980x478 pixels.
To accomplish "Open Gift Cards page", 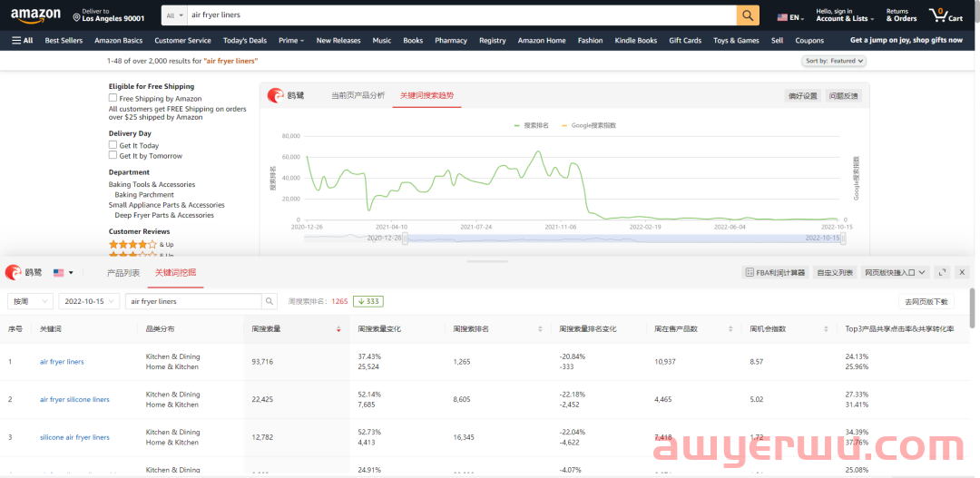I will tap(685, 41).
